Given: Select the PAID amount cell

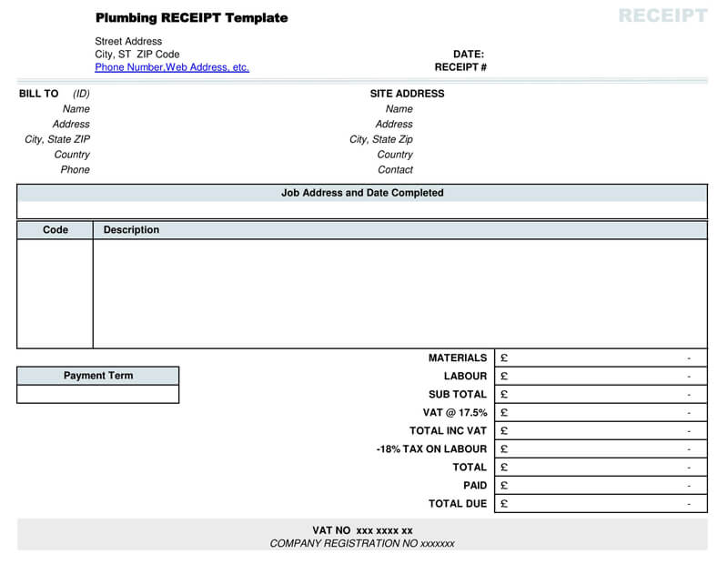Looking at the screenshot, I should 601,486.
